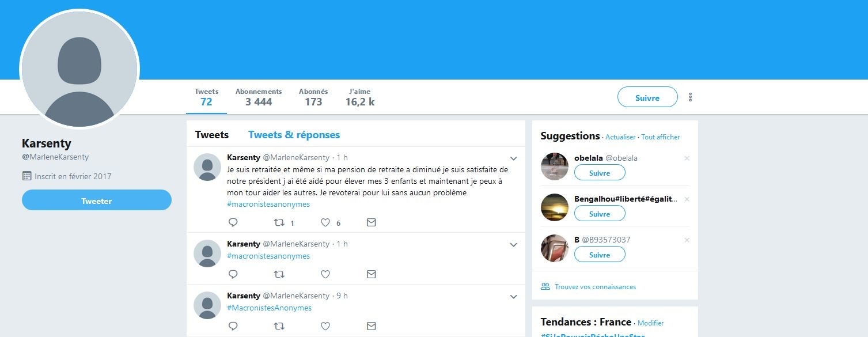The height and width of the screenshot is (337, 868).
Task: Dismiss the B93573037 suggestion
Action: tap(687, 240)
